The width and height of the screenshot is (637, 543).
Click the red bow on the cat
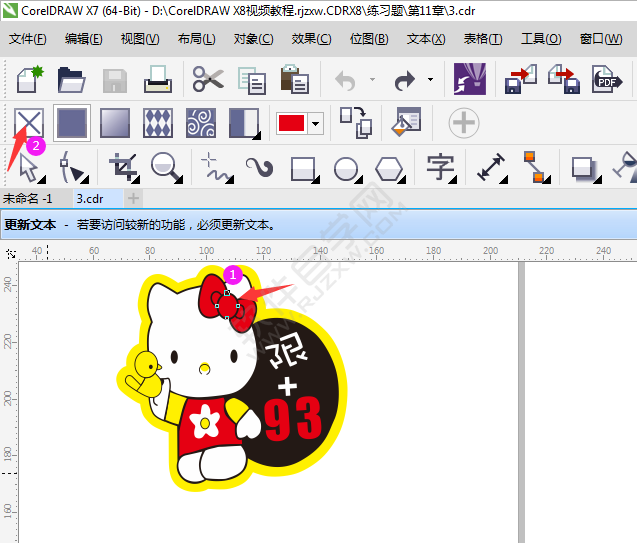(x=228, y=303)
